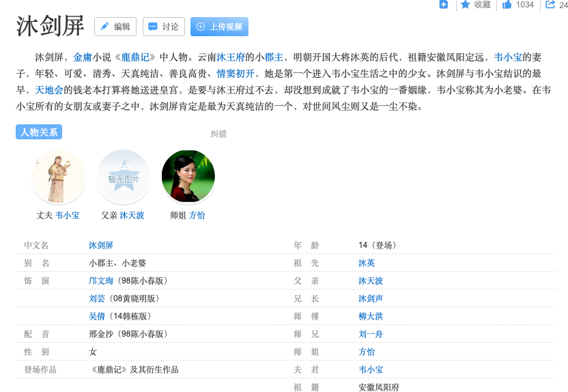Click the share arrow icon
The image size is (568, 392).
pos(550,4)
